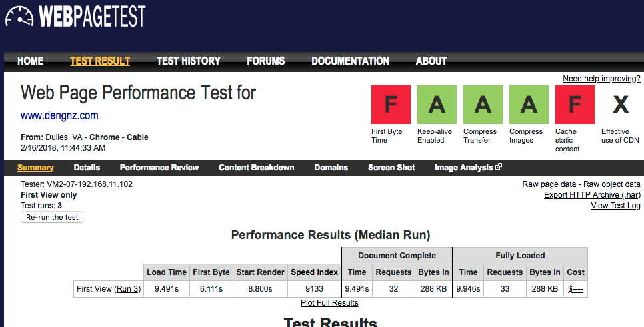Click the Keep-alive Enabled A grade box
Screen dimensions: 644x327
[437, 104]
